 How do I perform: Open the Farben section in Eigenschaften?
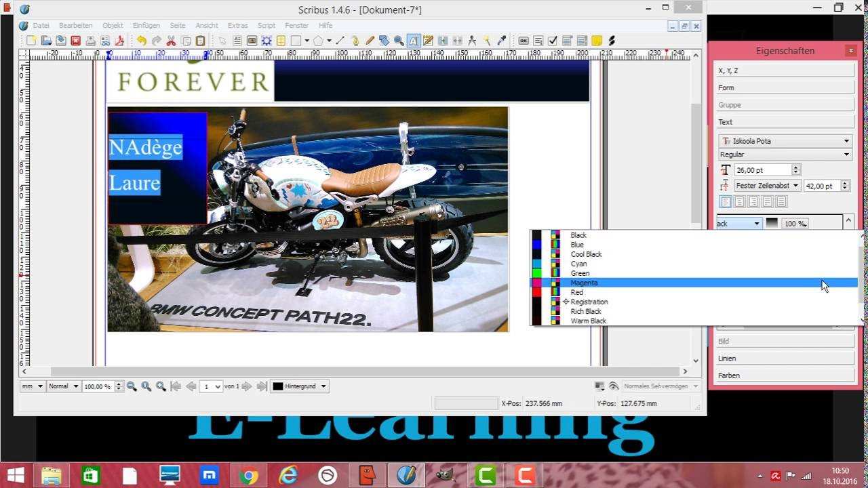click(785, 375)
